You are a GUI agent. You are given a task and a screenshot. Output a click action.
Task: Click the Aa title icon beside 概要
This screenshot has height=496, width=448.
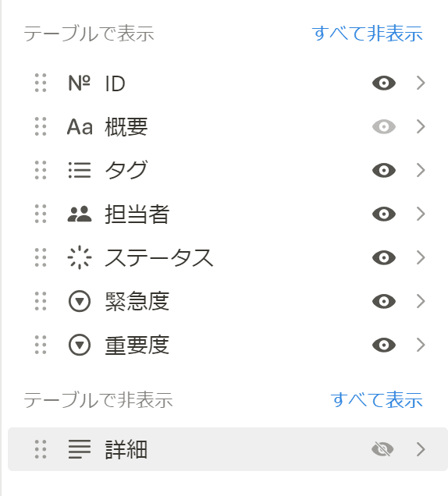[x=80, y=127]
